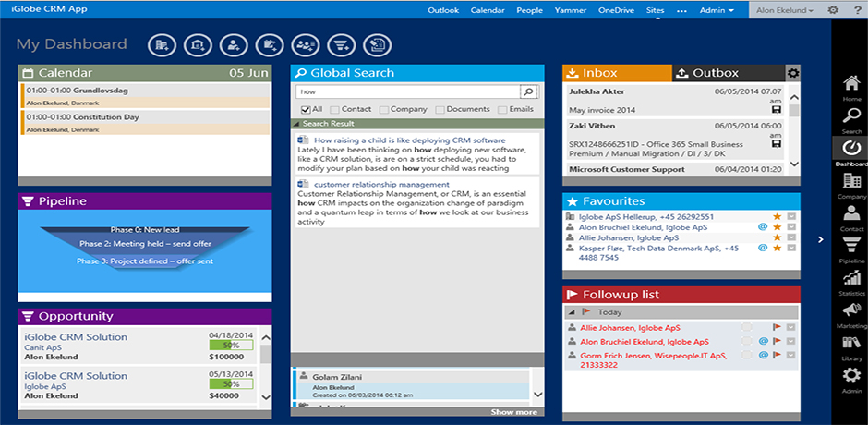868x425 pixels.
Task: Click the add pipeline funnel icon in the toolbar
Action: [x=341, y=46]
